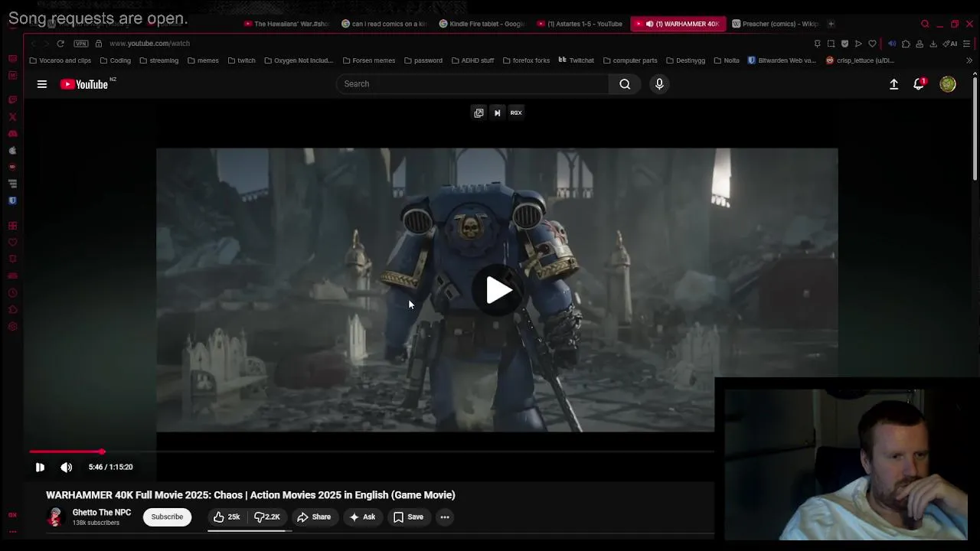Open the Bitwarden Web vault bookmark
The width and height of the screenshot is (980, 551).
(781, 60)
